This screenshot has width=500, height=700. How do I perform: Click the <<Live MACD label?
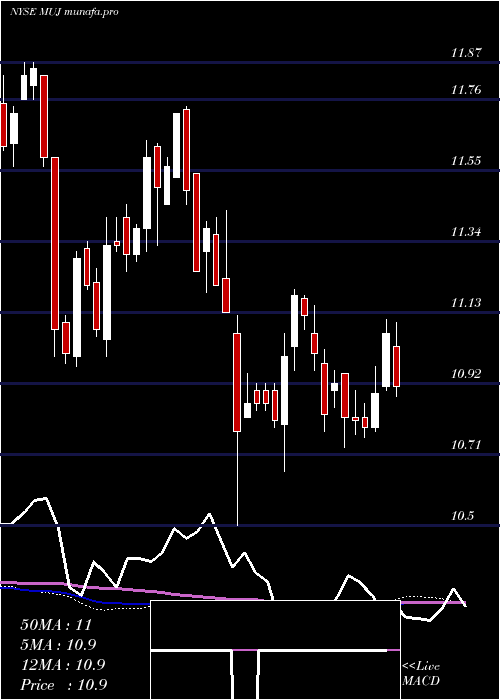point(421,674)
